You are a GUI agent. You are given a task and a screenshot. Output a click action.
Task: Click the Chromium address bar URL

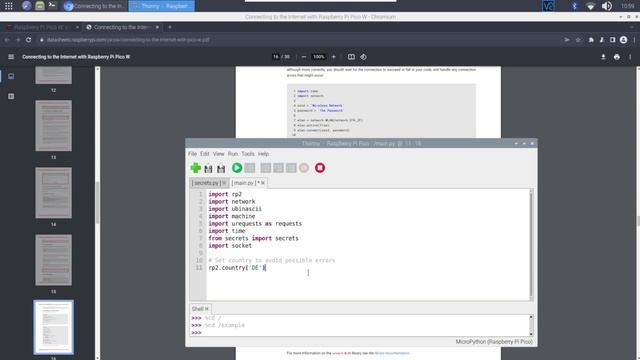tap(128, 40)
